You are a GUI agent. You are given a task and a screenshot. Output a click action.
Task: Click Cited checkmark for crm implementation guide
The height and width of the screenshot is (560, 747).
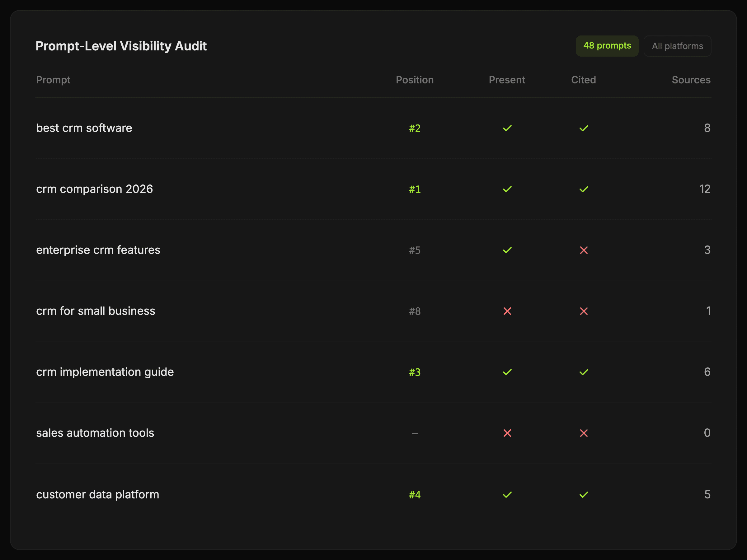[x=584, y=372]
